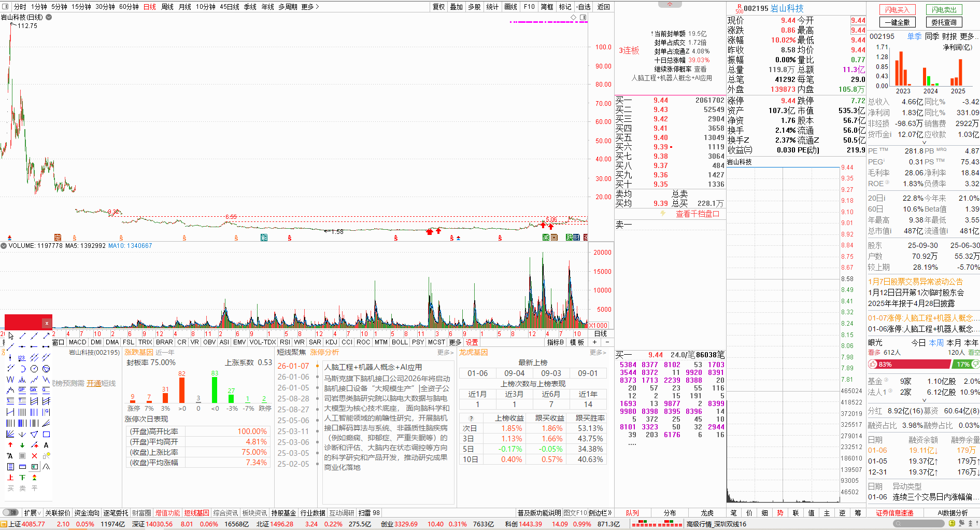The height and width of the screenshot is (530, 980).
Task: Select the green down arrow marker tool
Action: [22, 445]
